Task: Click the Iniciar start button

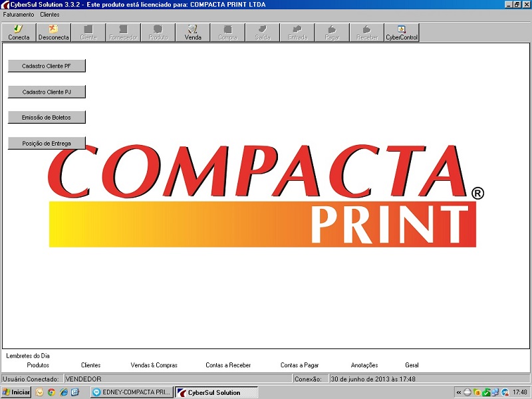Action: click(16, 392)
